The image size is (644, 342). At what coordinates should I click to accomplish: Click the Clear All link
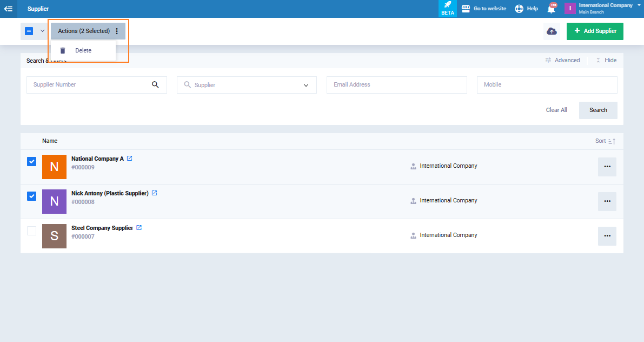click(x=556, y=110)
